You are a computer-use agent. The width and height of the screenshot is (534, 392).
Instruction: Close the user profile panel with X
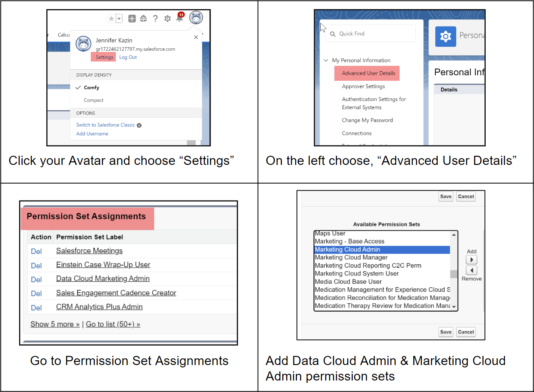click(x=196, y=37)
